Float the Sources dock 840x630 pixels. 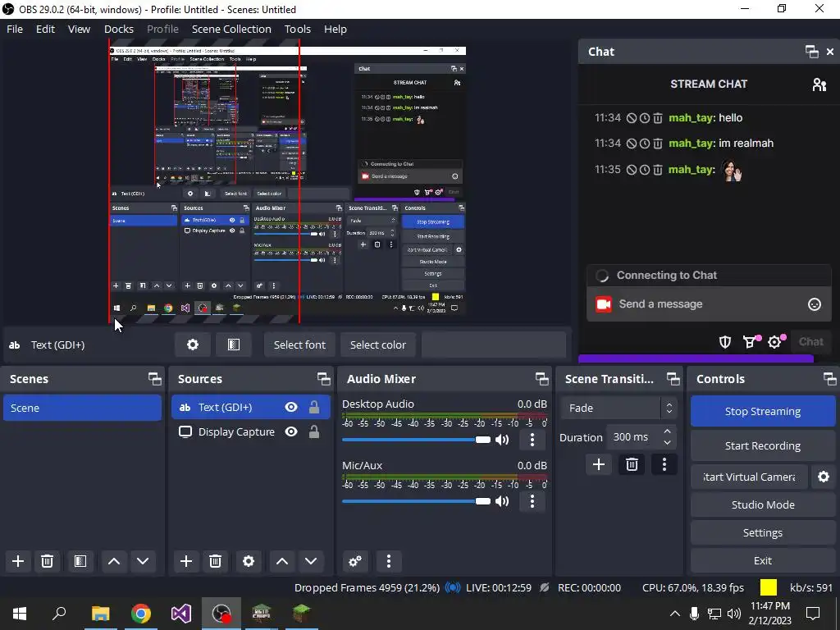(323, 379)
